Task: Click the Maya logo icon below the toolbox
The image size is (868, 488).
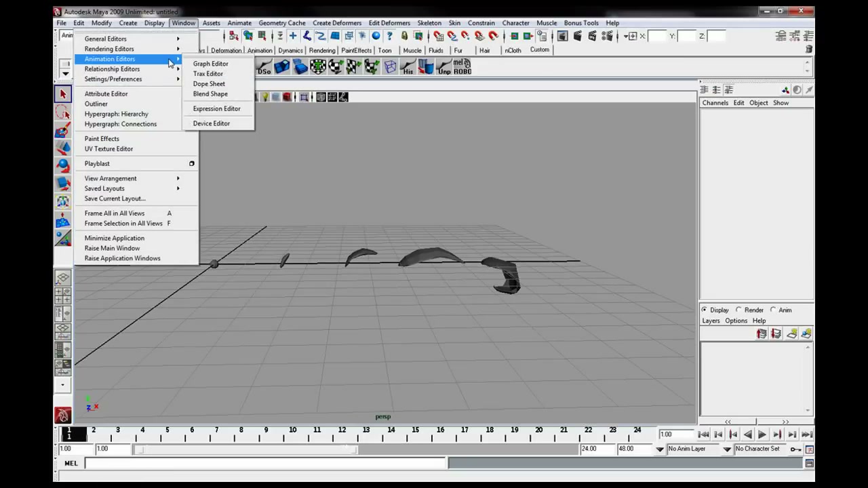Action: tap(63, 415)
